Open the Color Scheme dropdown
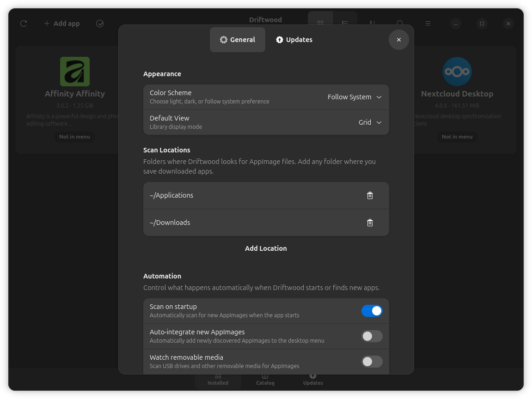The width and height of the screenshot is (532, 399). point(355,97)
